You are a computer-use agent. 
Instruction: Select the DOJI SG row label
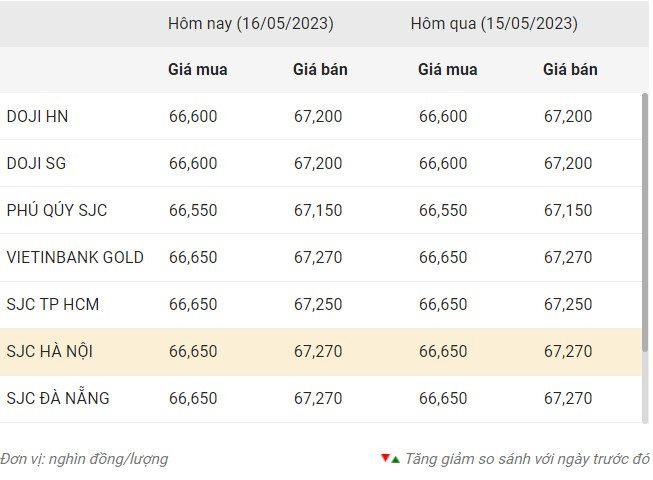pyautogui.click(x=37, y=164)
